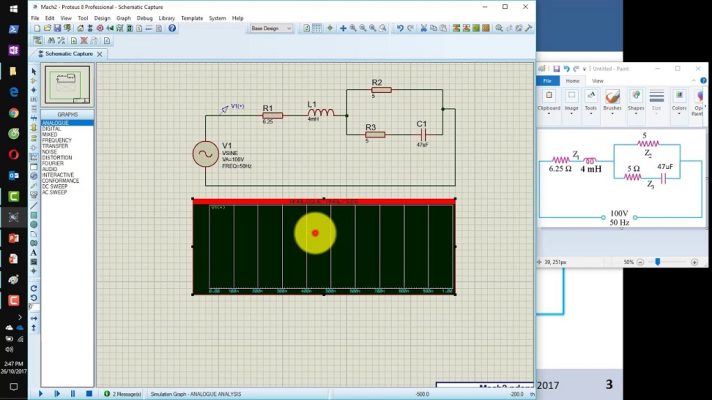Click the Help icon in toolbar
This screenshot has height=400, width=712.
[x=172, y=28]
